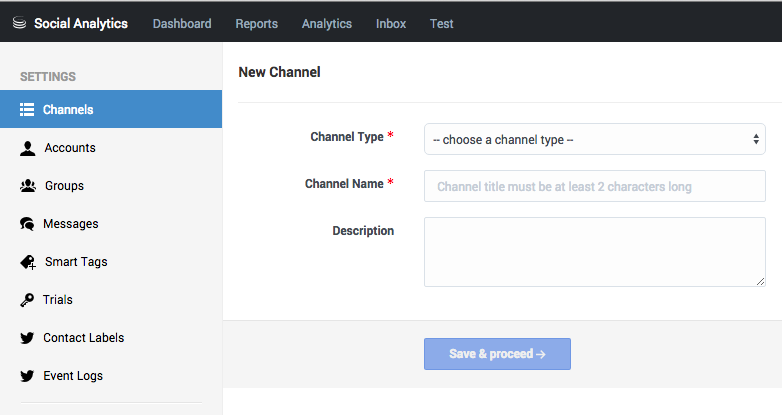
Task: Select the Channels list icon in sidebar
Action: coord(27,110)
